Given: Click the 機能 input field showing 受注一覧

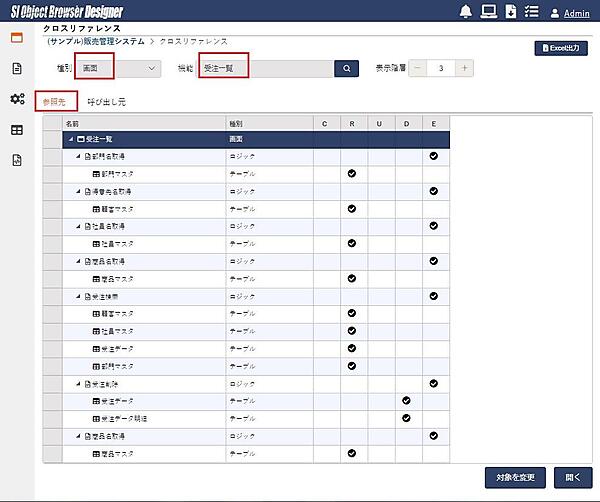Looking at the screenshot, I should point(265,68).
